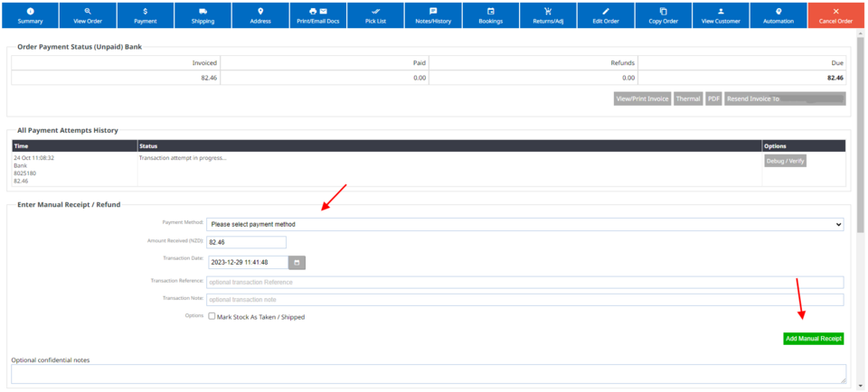Click the View/Print Invoice button
Screen dimensions: 868x392
[642, 98]
